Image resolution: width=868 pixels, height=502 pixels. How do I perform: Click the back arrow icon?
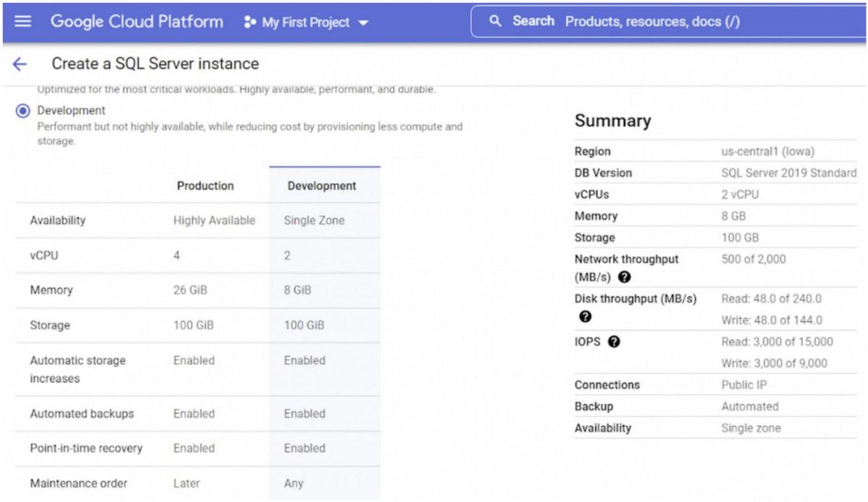click(20, 64)
